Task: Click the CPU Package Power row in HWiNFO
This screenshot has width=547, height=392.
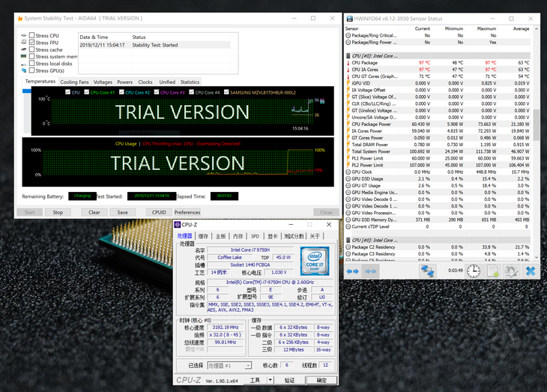Action: [x=438, y=124]
